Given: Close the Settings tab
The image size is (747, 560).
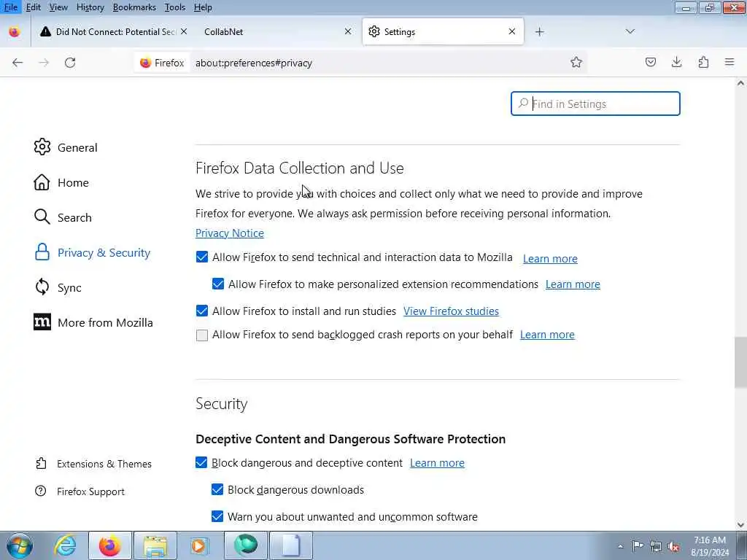Looking at the screenshot, I should coord(511,31).
